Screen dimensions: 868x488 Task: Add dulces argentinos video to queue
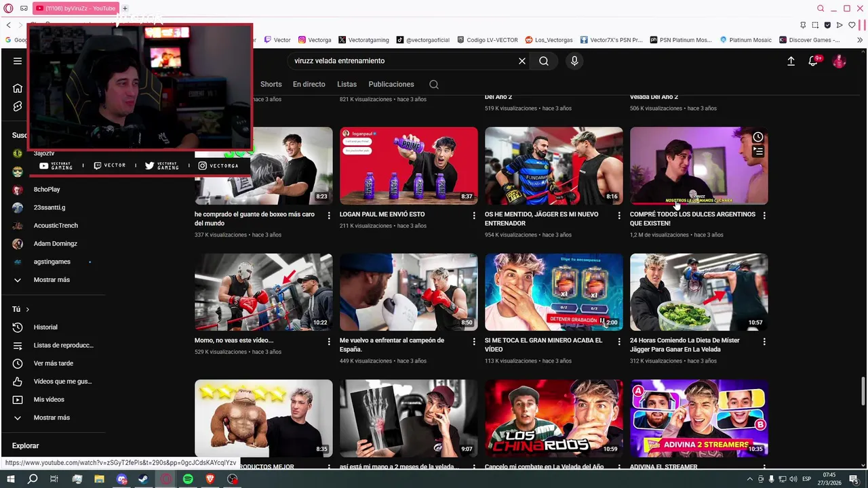click(757, 152)
